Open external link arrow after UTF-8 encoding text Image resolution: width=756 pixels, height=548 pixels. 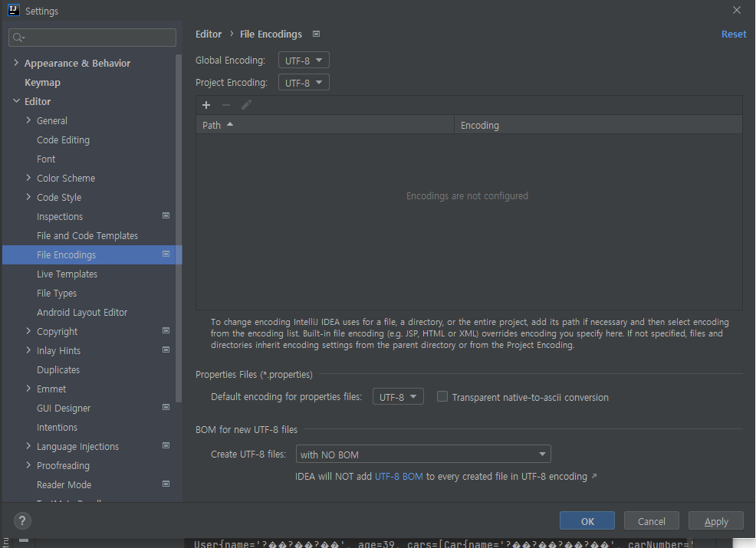[594, 476]
